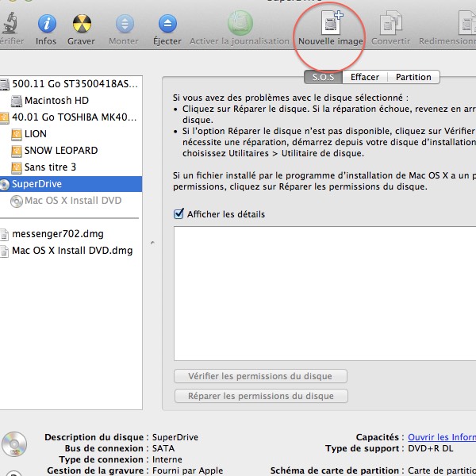Click the messenger702.dmg file icon
Viewport: 476px width, 476px height.
tap(4, 235)
